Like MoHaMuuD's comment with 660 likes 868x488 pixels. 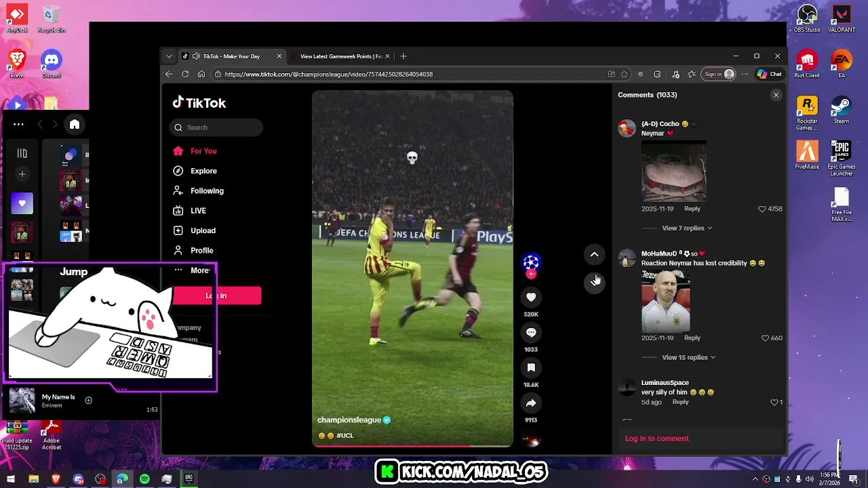point(765,338)
